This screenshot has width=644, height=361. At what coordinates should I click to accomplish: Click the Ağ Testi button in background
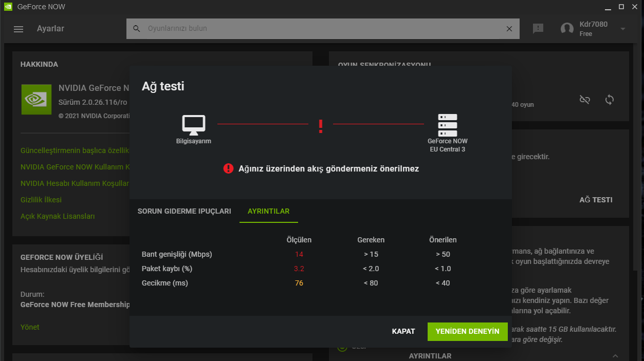click(596, 200)
